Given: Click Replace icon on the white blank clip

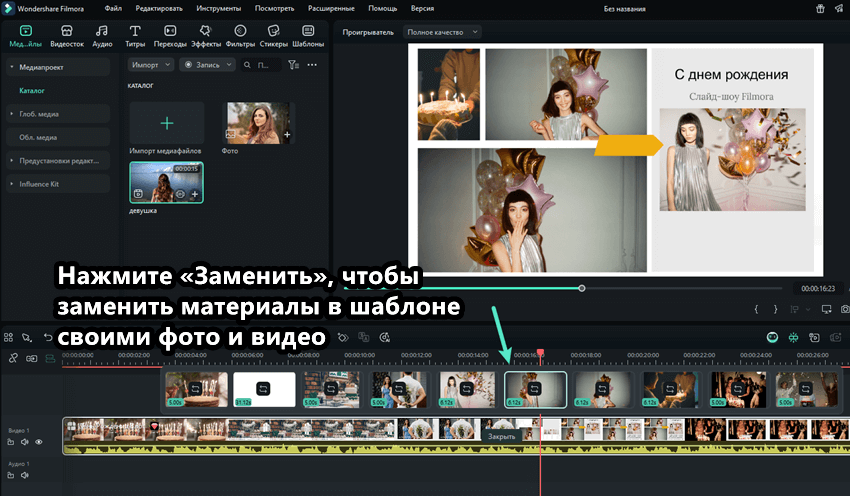Looking at the screenshot, I should tap(263, 389).
